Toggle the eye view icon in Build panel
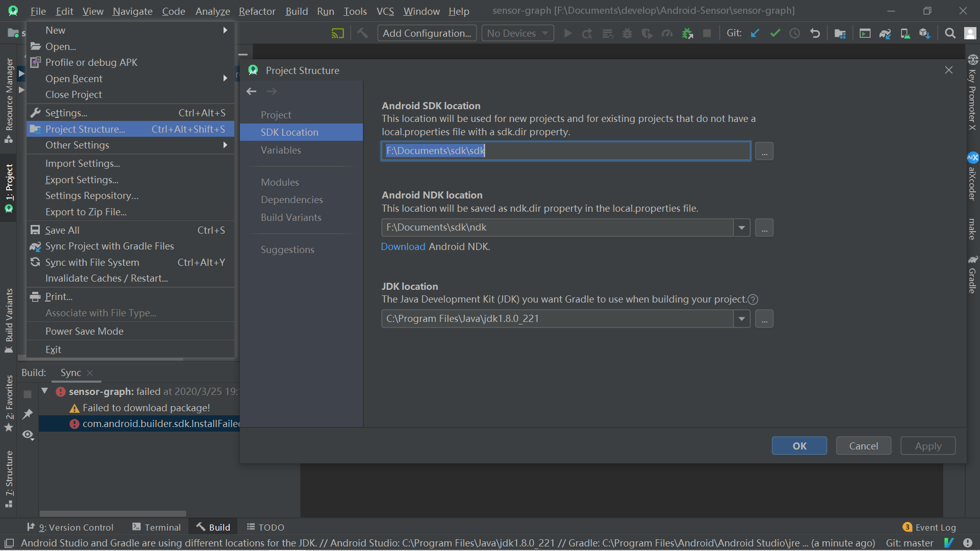Image resolution: width=980 pixels, height=551 pixels. tap(28, 435)
